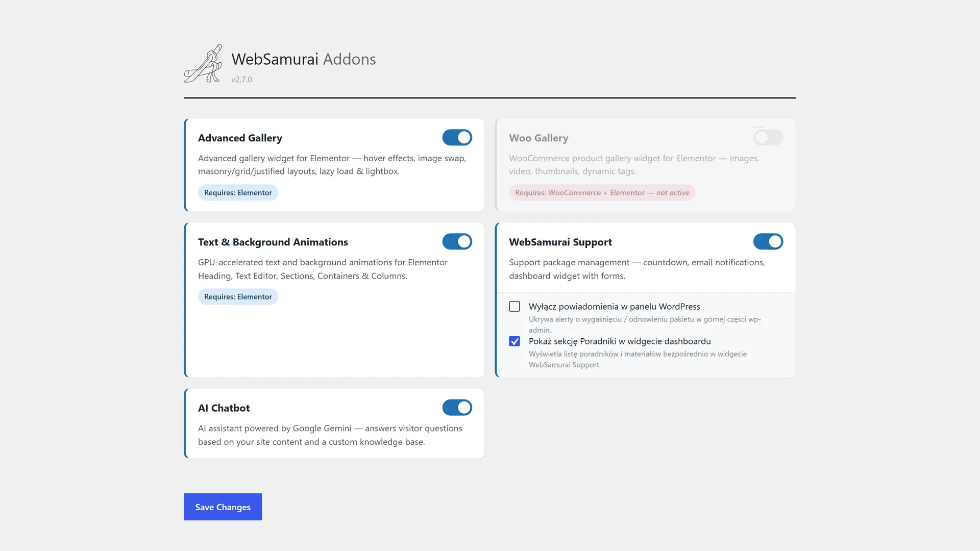Screen dimensions: 980x551
Task: Click the GPU-accelerated animations description text
Action: point(323,269)
